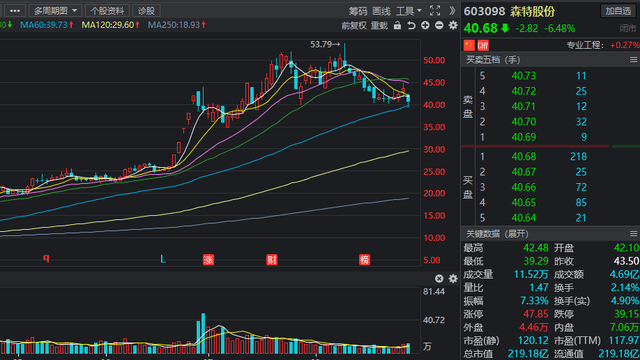Open the 多周期图 dropdown
This screenshot has width=640, height=360.
[55, 11]
